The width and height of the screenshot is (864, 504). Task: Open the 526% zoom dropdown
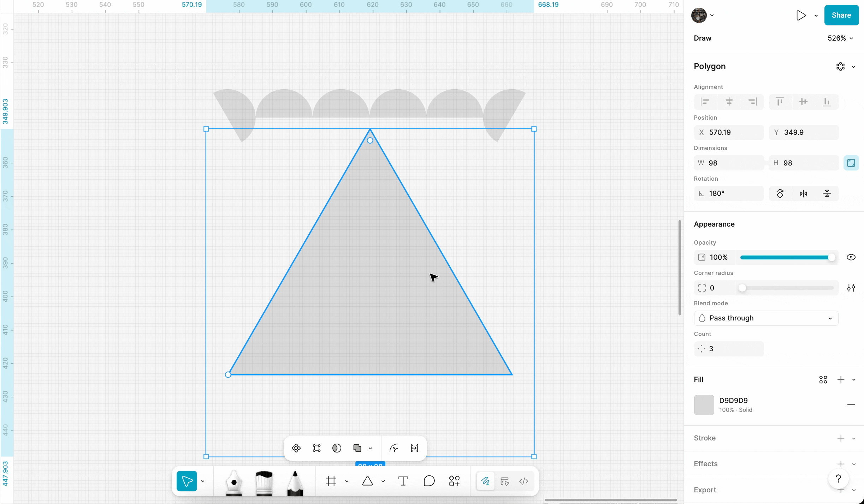(840, 38)
